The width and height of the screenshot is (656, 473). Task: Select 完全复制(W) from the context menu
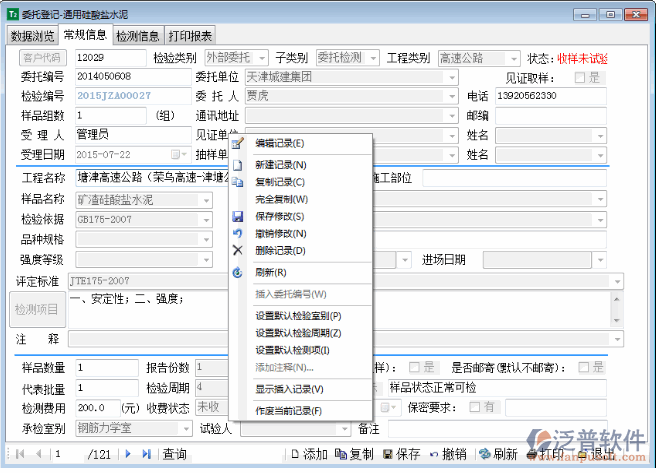tap(283, 199)
